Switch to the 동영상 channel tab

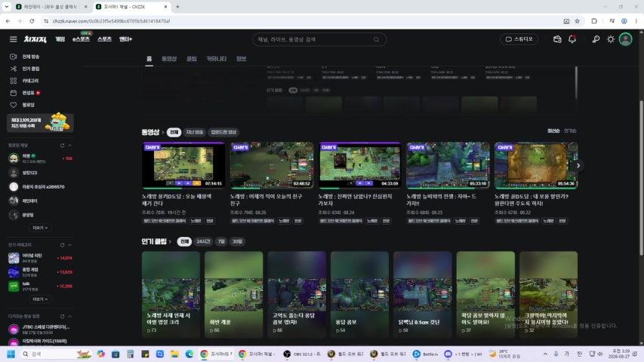169,59
